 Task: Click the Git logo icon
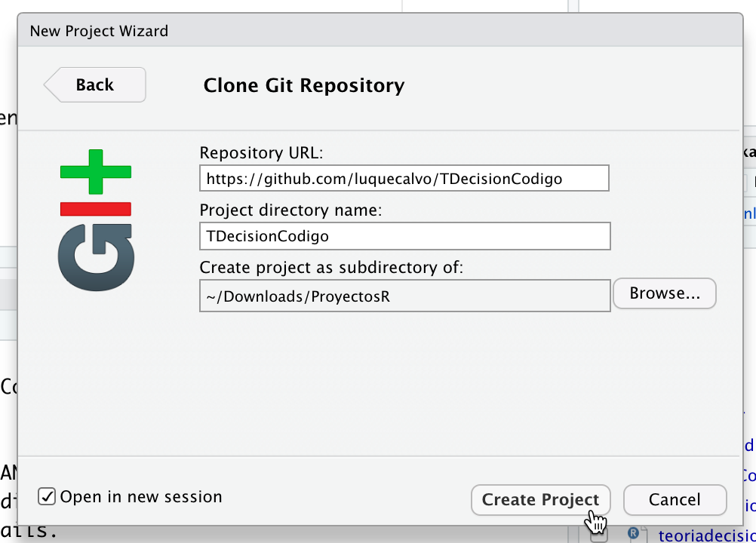pos(96,220)
